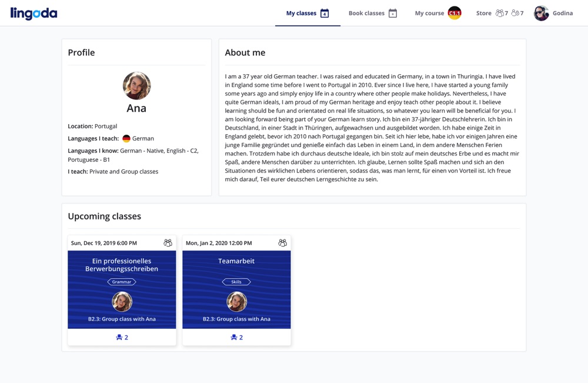Click the German flag C1.1 course badge
Image resolution: width=588 pixels, height=383 pixels.
click(x=455, y=13)
